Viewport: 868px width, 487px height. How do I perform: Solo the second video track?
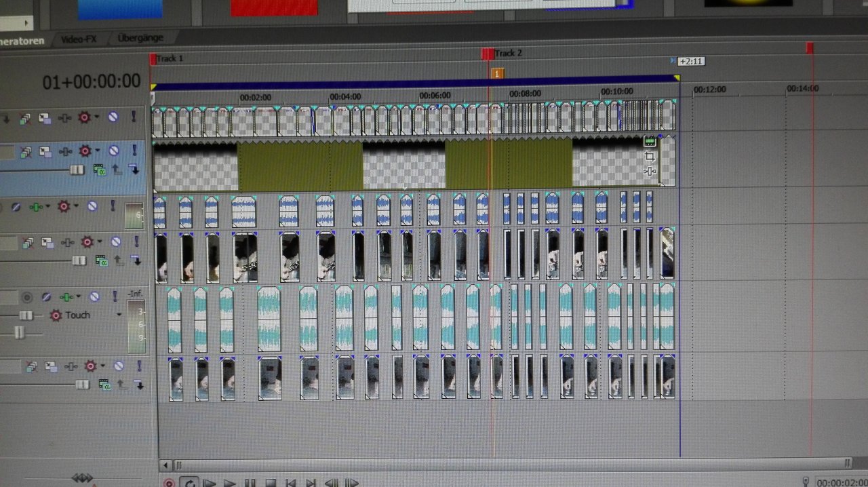(x=134, y=150)
